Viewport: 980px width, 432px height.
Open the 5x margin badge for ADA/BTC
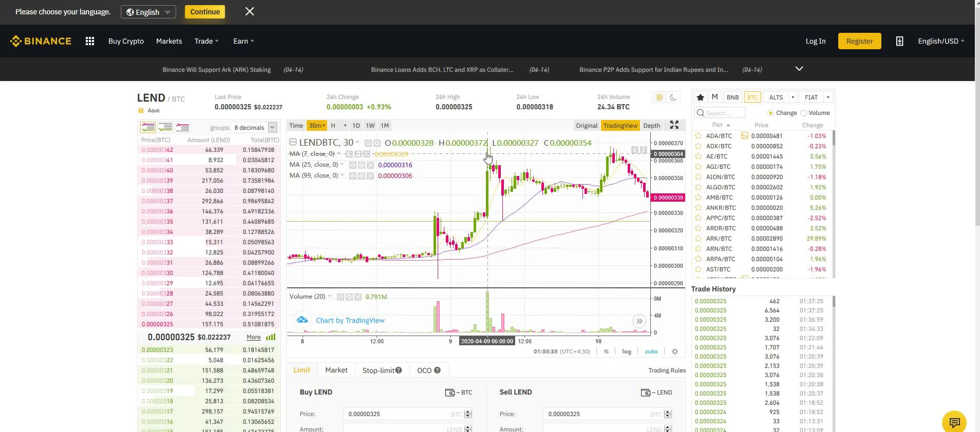[x=745, y=136]
